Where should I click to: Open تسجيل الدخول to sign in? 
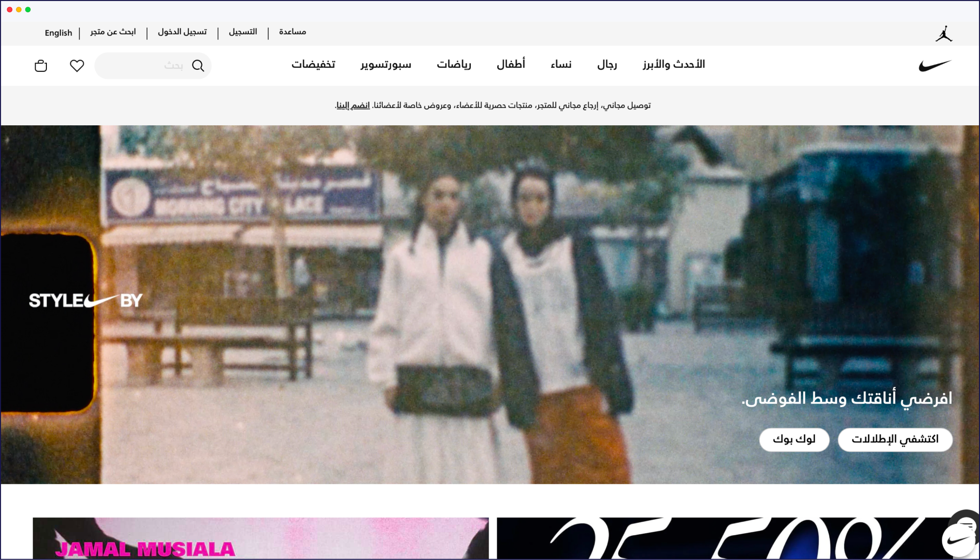click(x=182, y=32)
